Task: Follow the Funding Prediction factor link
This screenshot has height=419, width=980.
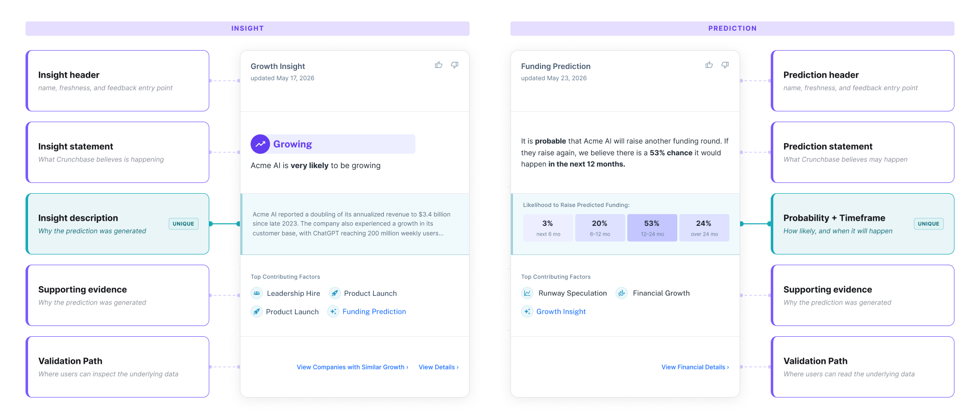Action: point(374,311)
